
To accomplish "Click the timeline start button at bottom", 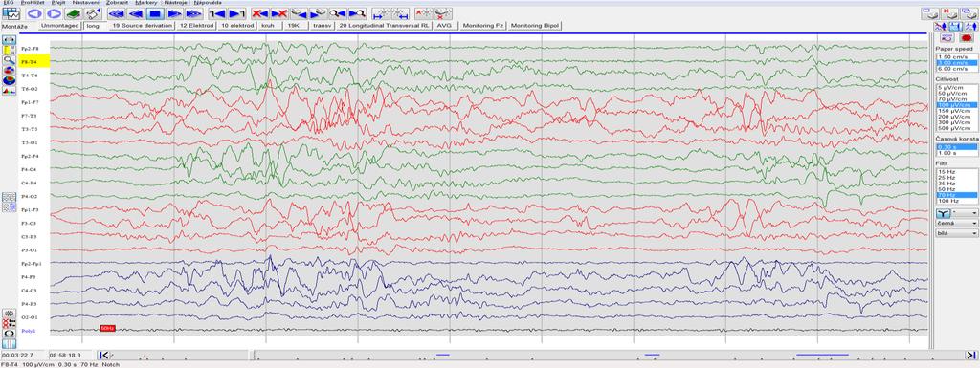I will (104, 355).
